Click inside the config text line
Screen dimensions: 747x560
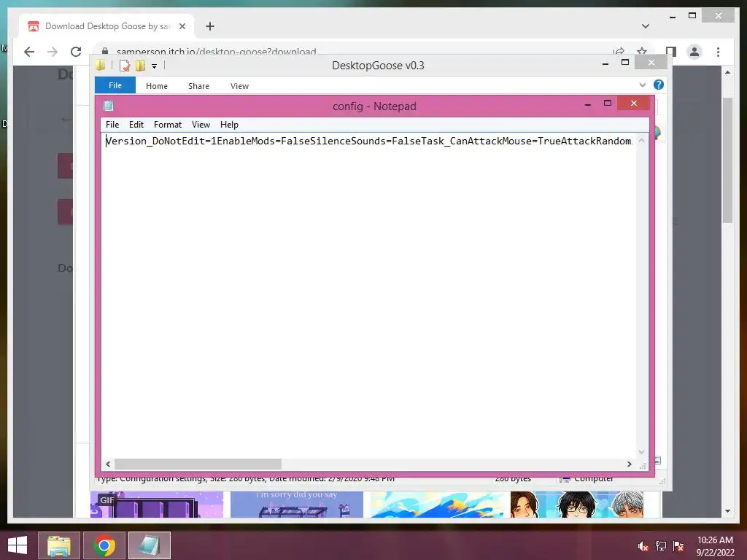(368, 141)
